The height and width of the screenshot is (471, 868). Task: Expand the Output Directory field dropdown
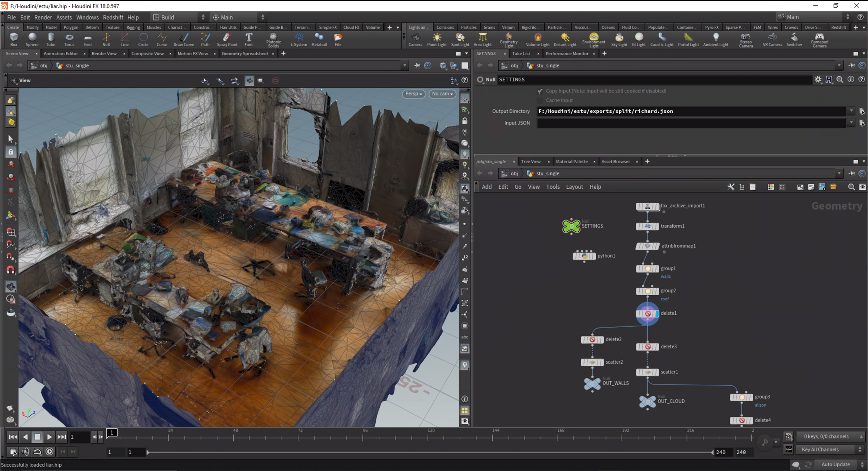[851, 111]
